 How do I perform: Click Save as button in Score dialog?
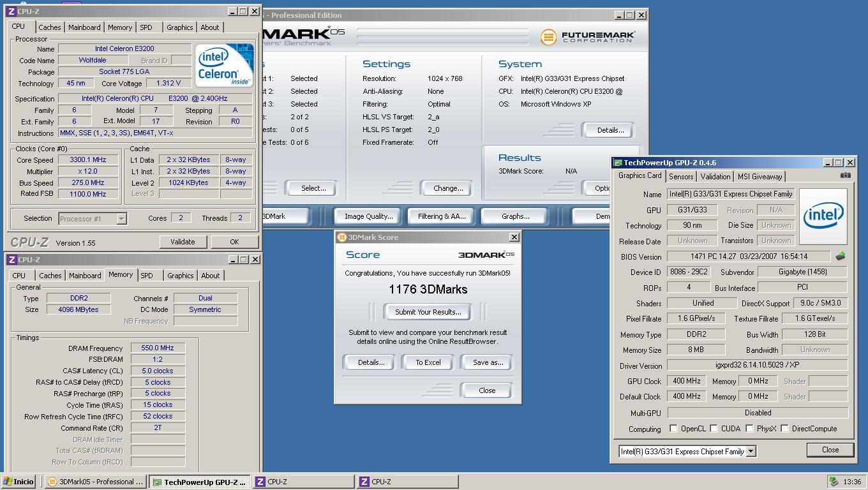pyautogui.click(x=488, y=362)
